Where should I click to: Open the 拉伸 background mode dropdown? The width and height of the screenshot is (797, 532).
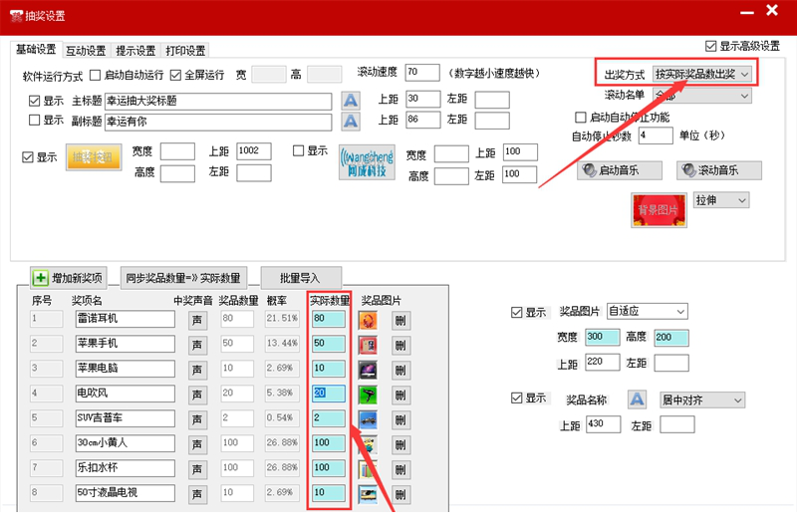coord(721,200)
